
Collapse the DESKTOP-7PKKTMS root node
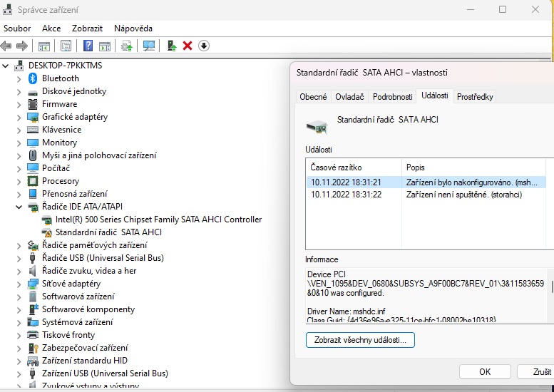6,66
